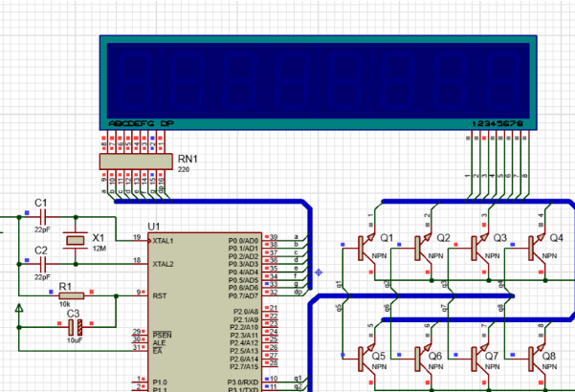Click the C3 reference label
Screen dimensions: 575x392
(x=73, y=314)
